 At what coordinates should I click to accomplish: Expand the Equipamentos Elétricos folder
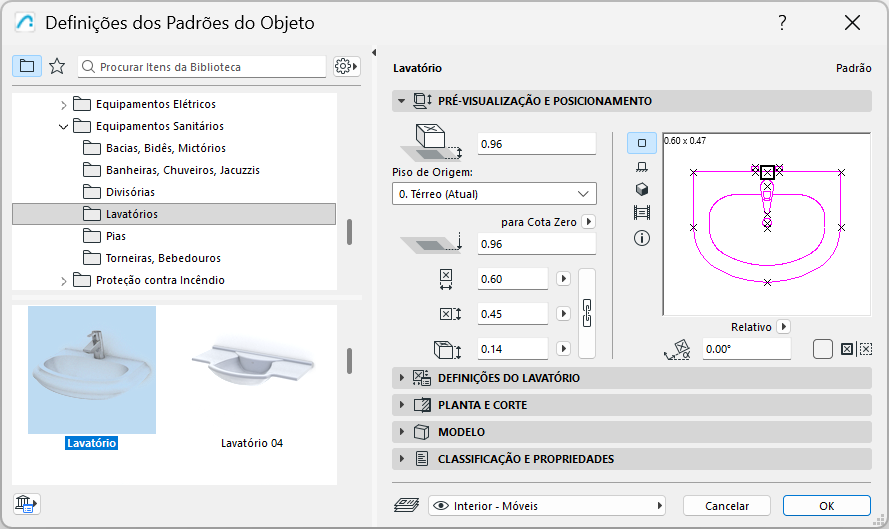point(64,104)
